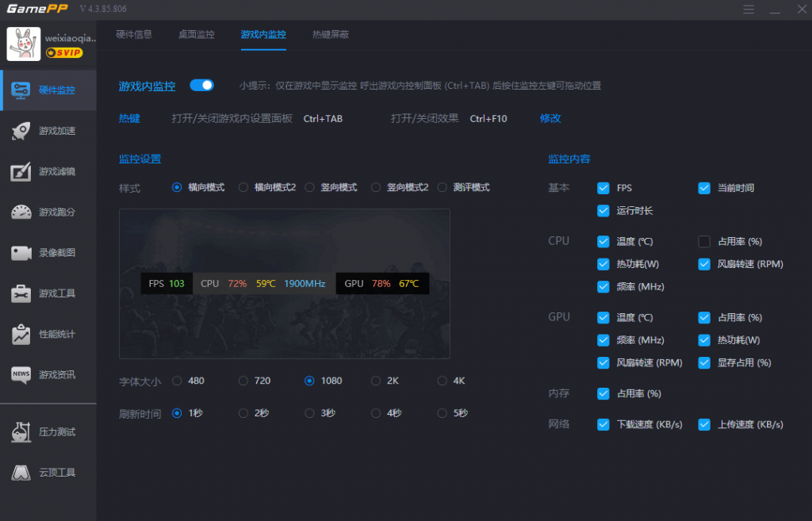Set font size to 480
The image size is (812, 521).
click(177, 381)
